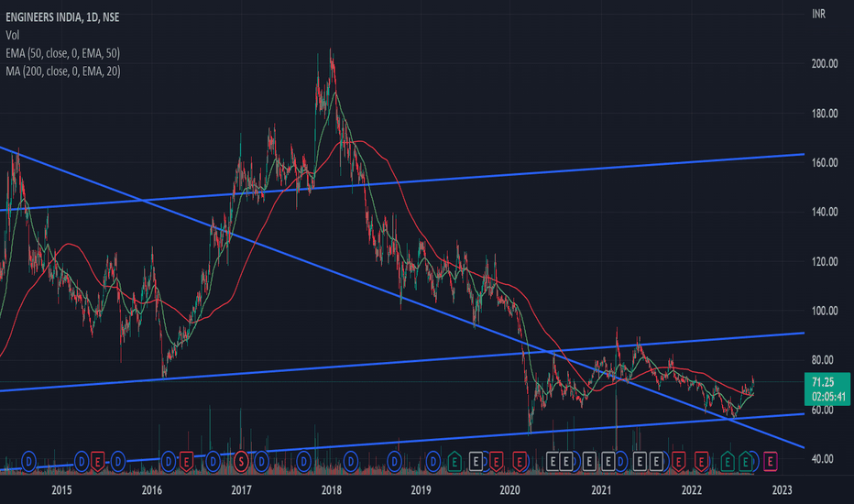Image resolution: width=854 pixels, height=504 pixels.
Task: Click the 200.00 price axis label
Action: tap(825, 64)
